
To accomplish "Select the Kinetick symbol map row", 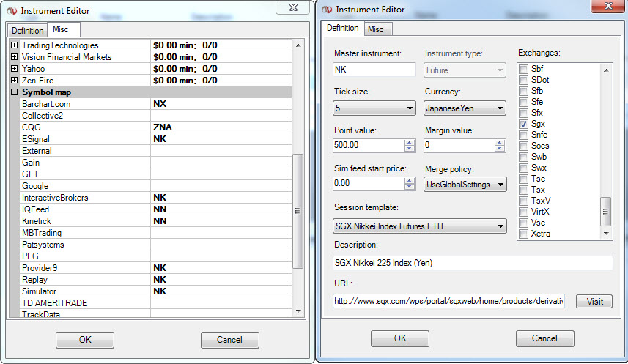I will point(156,221).
